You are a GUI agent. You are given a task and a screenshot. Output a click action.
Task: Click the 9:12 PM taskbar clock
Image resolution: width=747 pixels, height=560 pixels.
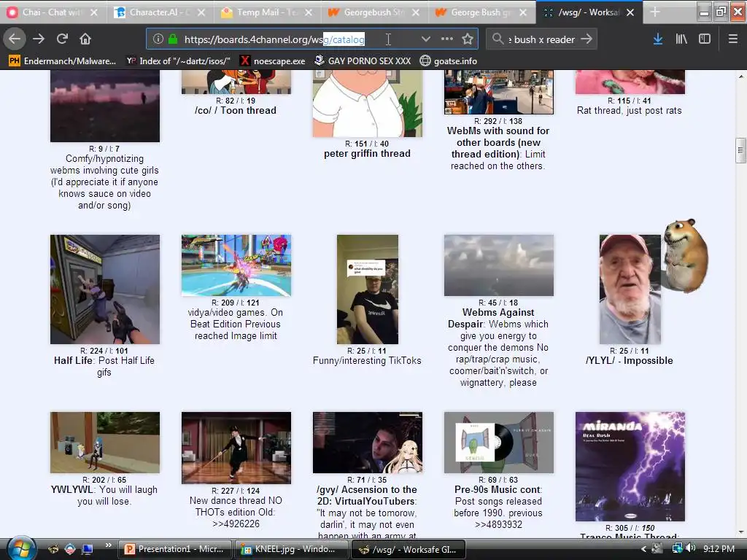(x=719, y=549)
